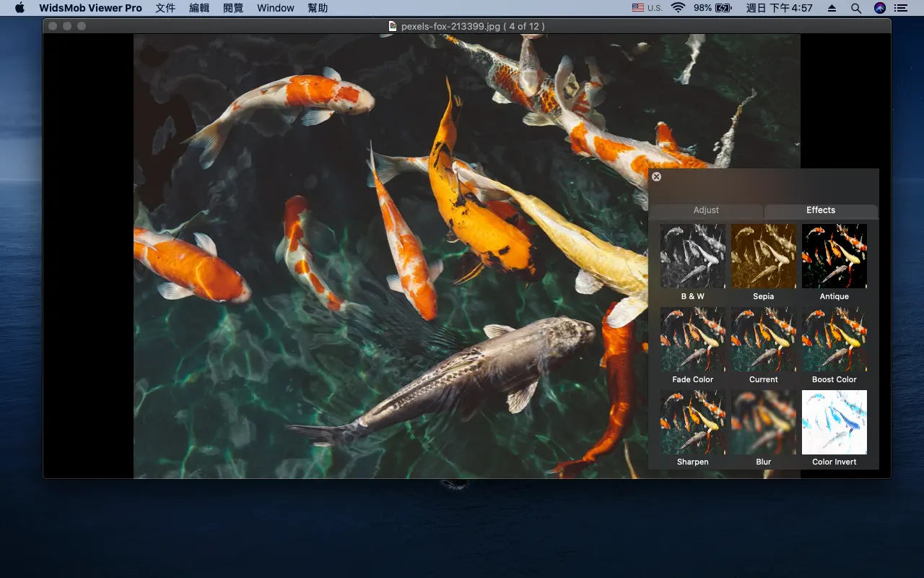The image size is (924, 578).
Task: Open the Window menu
Action: [276, 8]
